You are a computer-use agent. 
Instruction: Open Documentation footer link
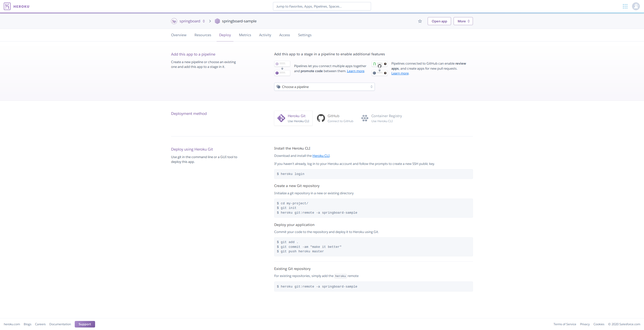coord(60,324)
